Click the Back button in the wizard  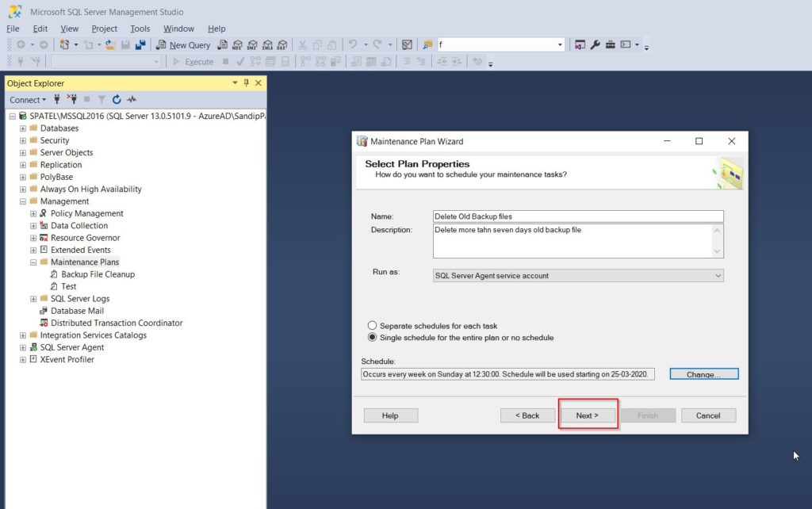(527, 415)
